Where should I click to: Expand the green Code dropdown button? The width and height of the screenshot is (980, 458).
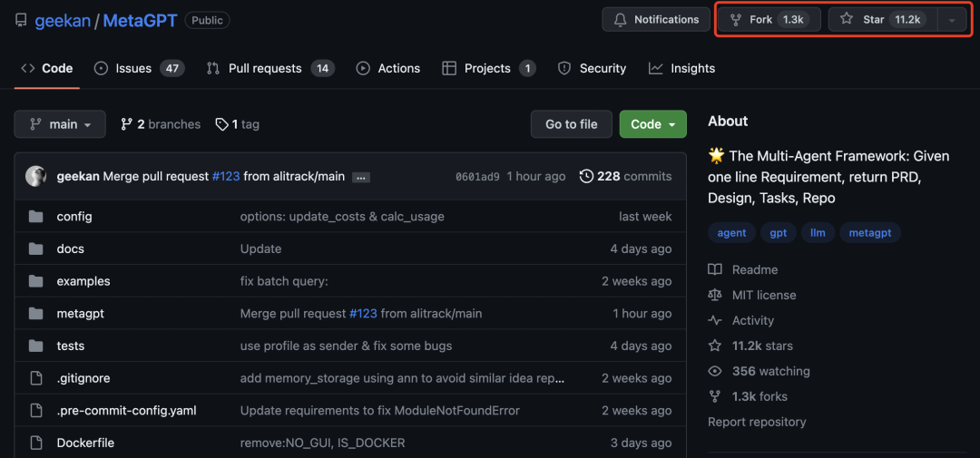(652, 124)
